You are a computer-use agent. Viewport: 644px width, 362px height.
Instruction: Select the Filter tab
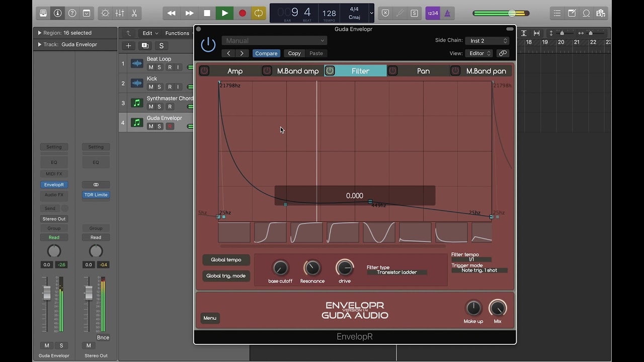click(x=361, y=71)
